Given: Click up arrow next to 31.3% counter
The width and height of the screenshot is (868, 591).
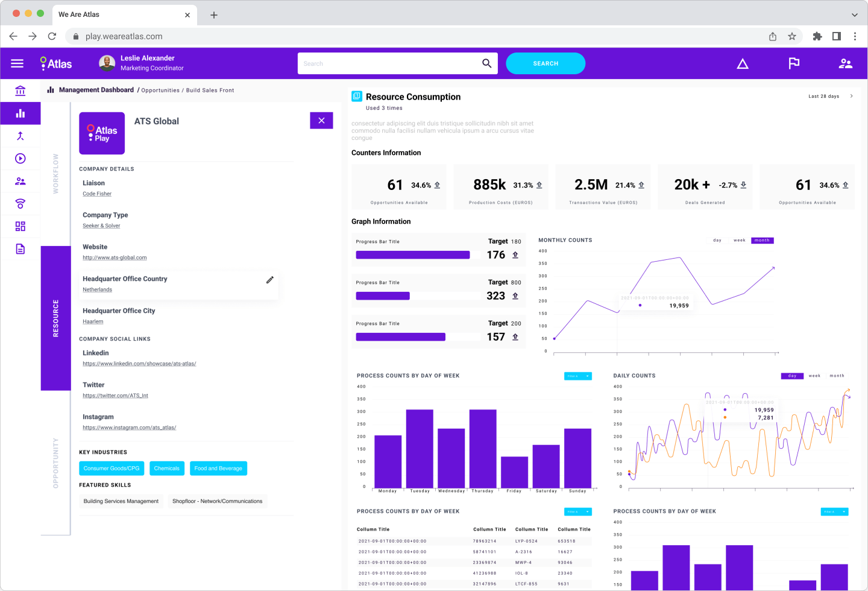Looking at the screenshot, I should pyautogui.click(x=539, y=185).
